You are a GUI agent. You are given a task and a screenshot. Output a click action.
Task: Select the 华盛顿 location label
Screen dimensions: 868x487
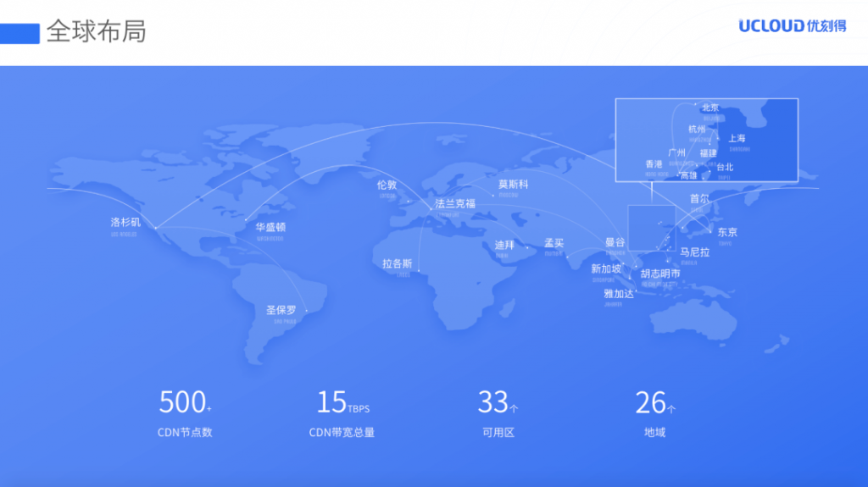[270, 227]
